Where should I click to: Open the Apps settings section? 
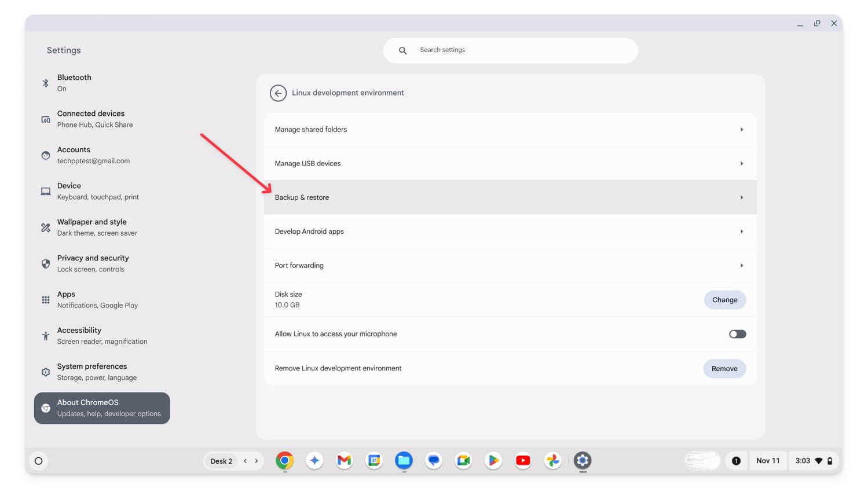point(102,300)
